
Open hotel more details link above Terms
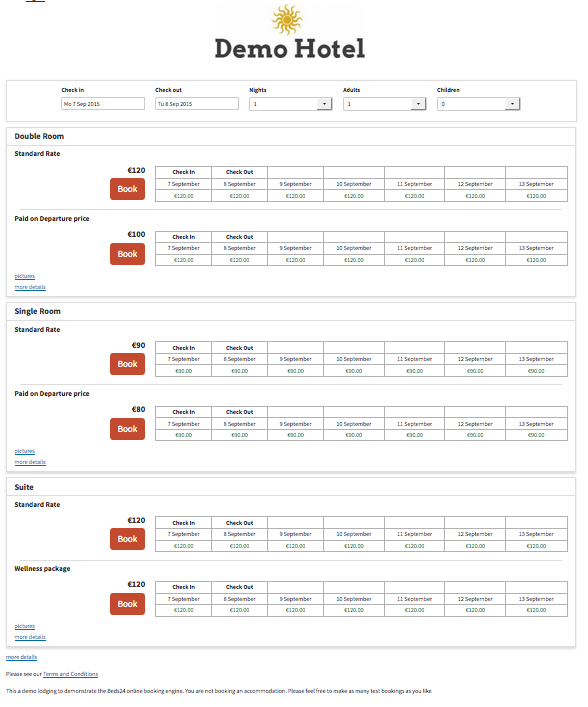point(21,657)
